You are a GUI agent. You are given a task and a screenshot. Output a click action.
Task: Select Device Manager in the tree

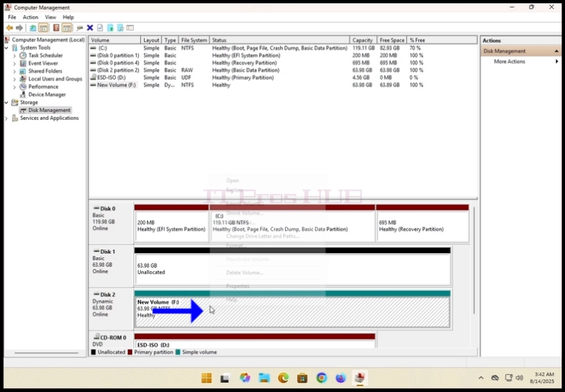47,94
